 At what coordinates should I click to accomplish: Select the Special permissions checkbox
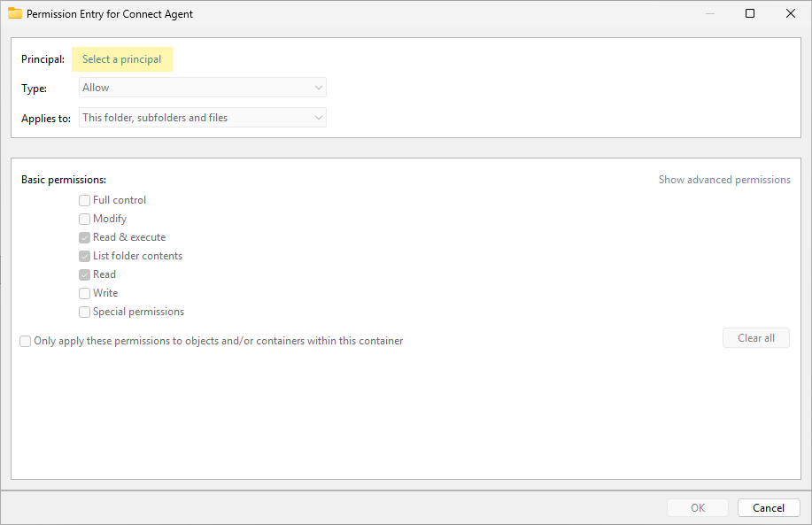[x=85, y=312]
